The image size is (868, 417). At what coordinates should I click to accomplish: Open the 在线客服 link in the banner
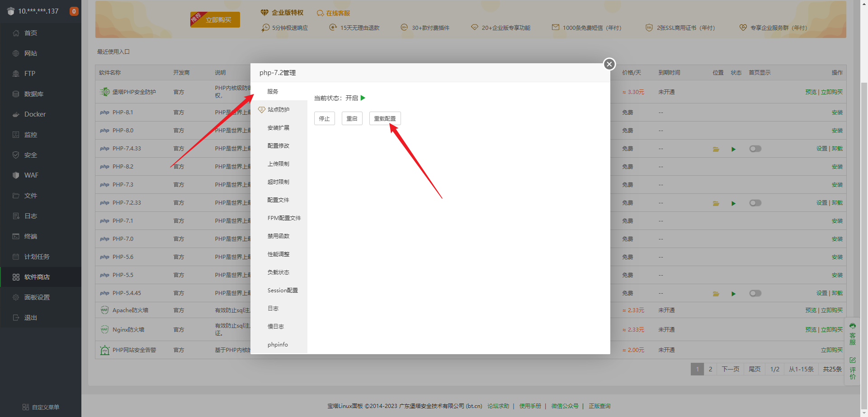point(334,13)
